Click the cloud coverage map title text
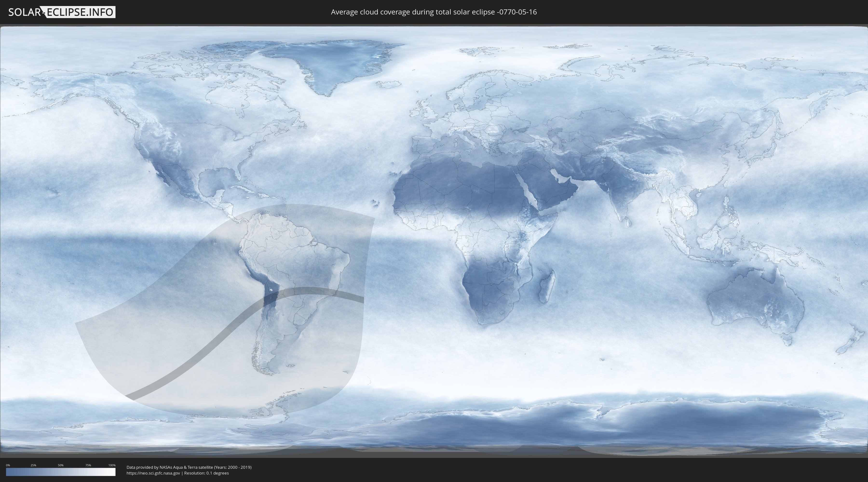This screenshot has width=868, height=482. tap(434, 12)
